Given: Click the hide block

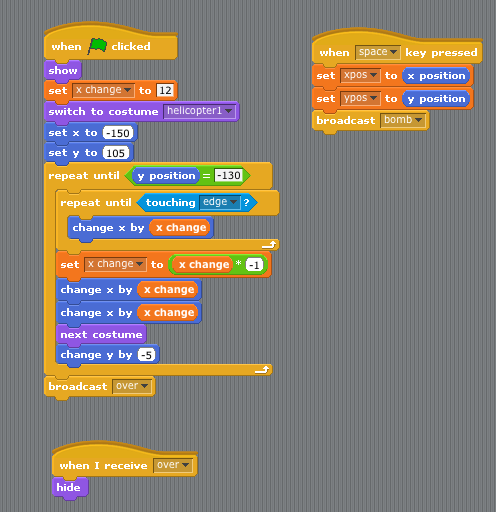Looking at the screenshot, I should tap(70, 488).
